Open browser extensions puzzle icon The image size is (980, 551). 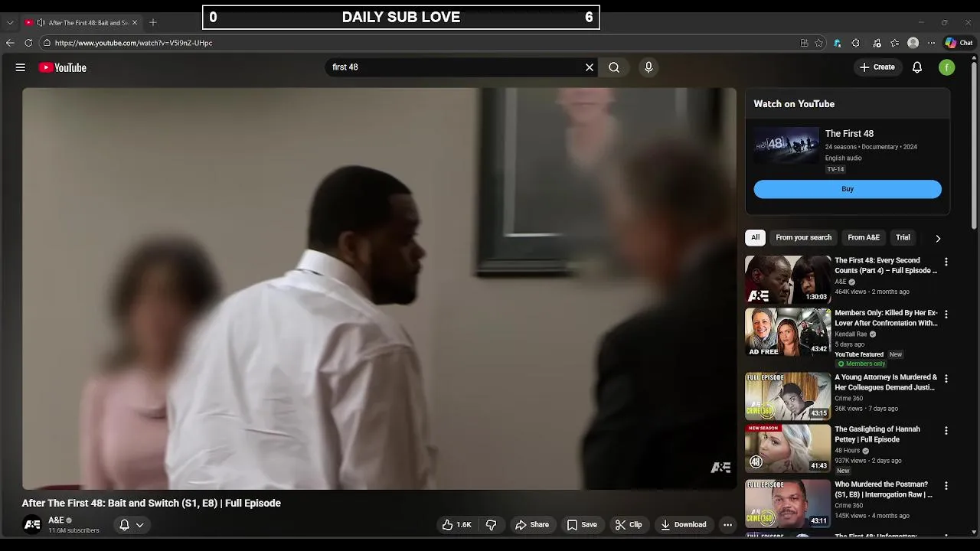[x=856, y=43]
